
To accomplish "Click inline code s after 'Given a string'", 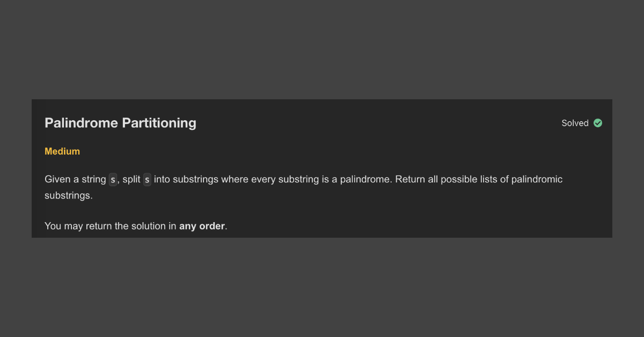I will (x=113, y=179).
